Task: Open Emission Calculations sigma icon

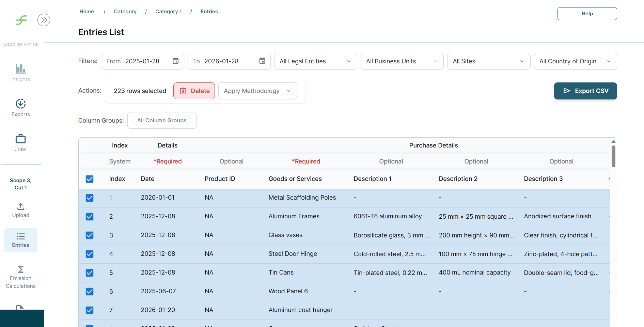Action: click(x=20, y=269)
